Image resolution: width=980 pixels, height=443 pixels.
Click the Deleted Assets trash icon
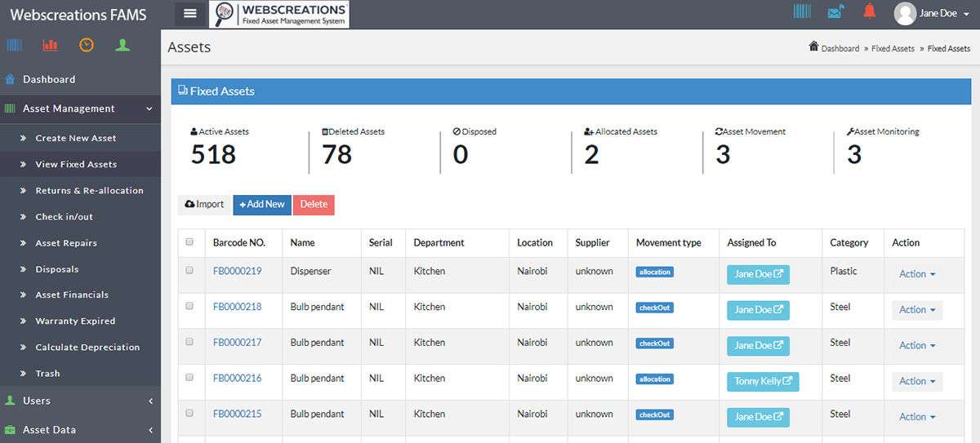coord(325,131)
